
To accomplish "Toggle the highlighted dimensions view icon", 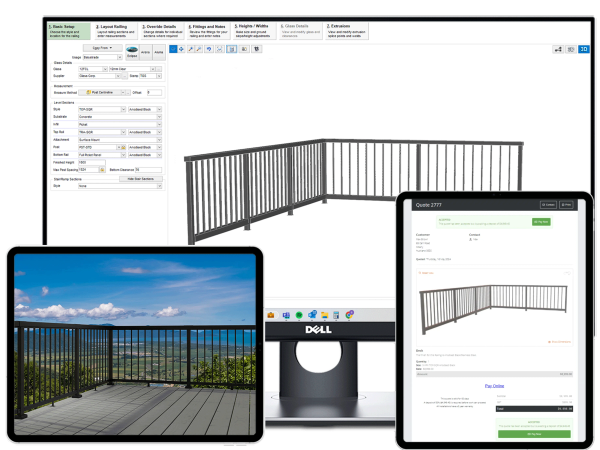I will pos(232,49).
